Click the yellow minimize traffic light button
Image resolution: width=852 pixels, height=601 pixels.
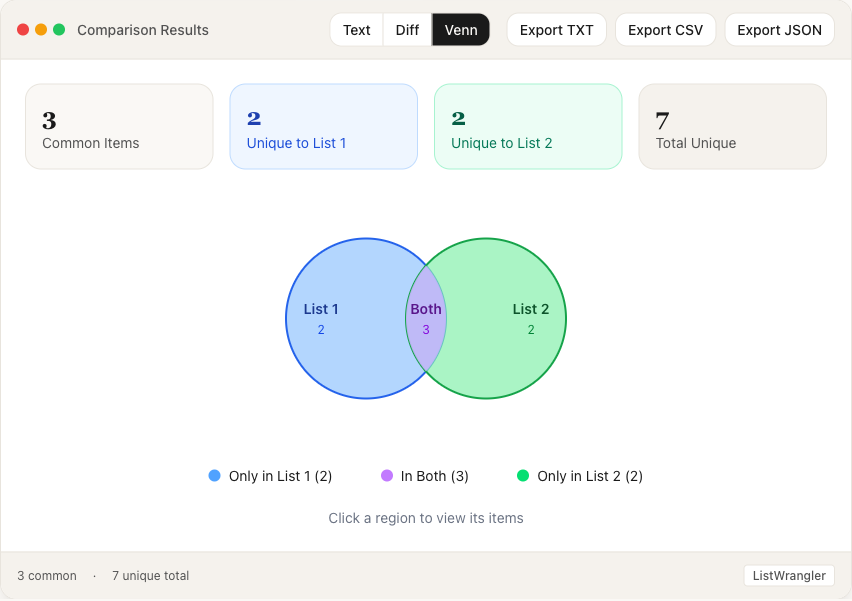click(x=39, y=30)
